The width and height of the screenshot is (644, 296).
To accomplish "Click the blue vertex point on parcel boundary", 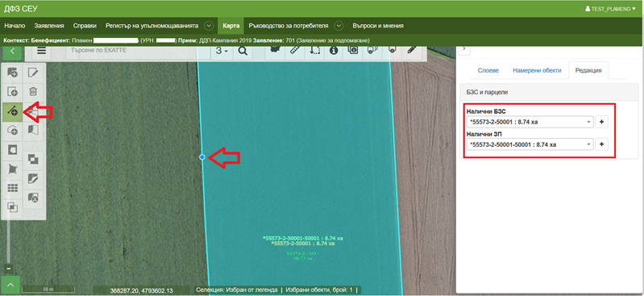I will (202, 157).
